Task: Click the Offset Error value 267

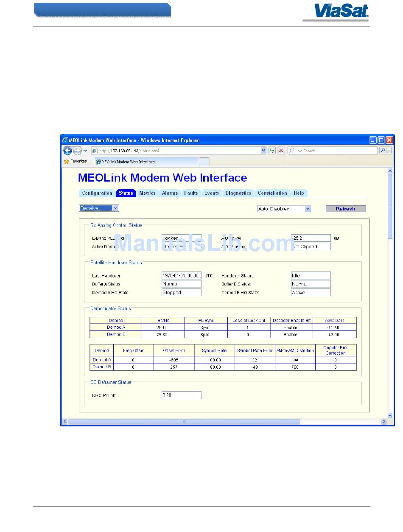Action: coord(174,367)
